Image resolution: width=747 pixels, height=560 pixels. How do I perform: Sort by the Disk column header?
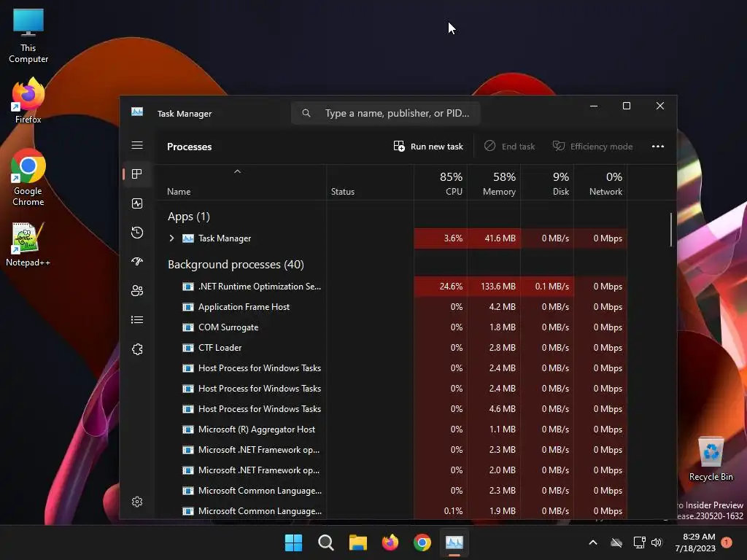pos(547,184)
